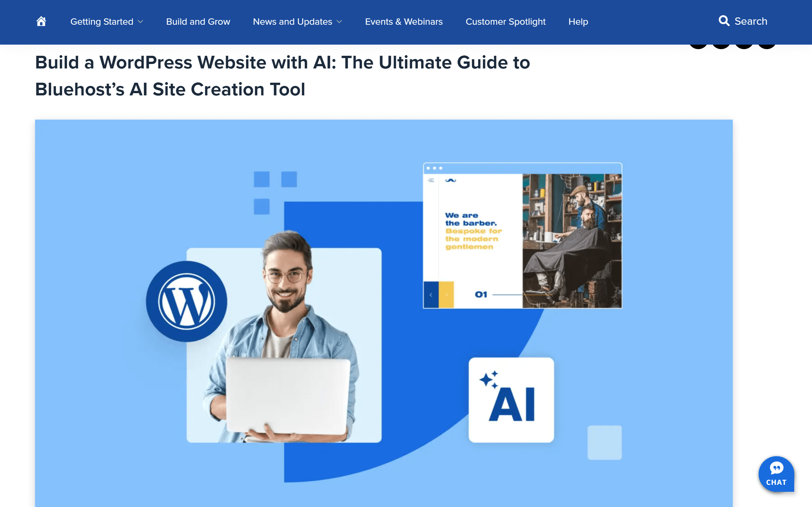Open the Events and Webinars menu item
Viewport: 812px width, 507px height.
coord(404,21)
